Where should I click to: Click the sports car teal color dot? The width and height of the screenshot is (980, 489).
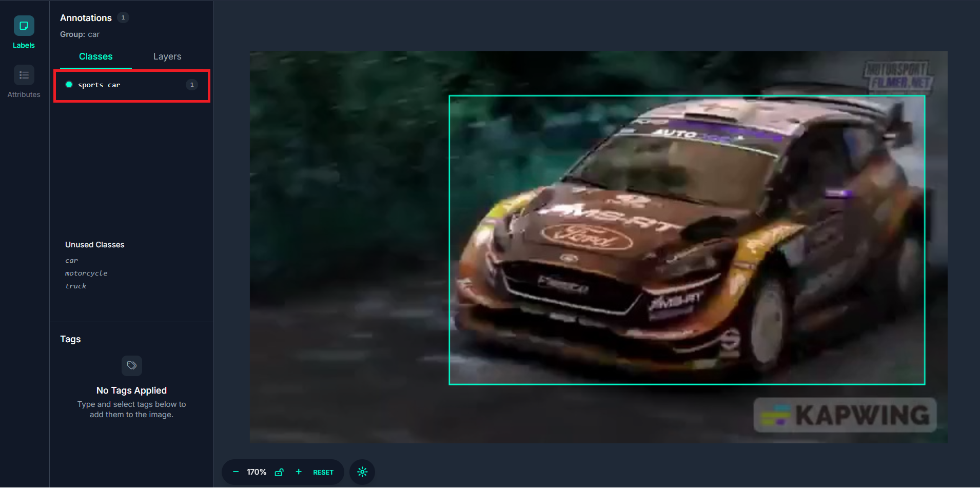69,85
